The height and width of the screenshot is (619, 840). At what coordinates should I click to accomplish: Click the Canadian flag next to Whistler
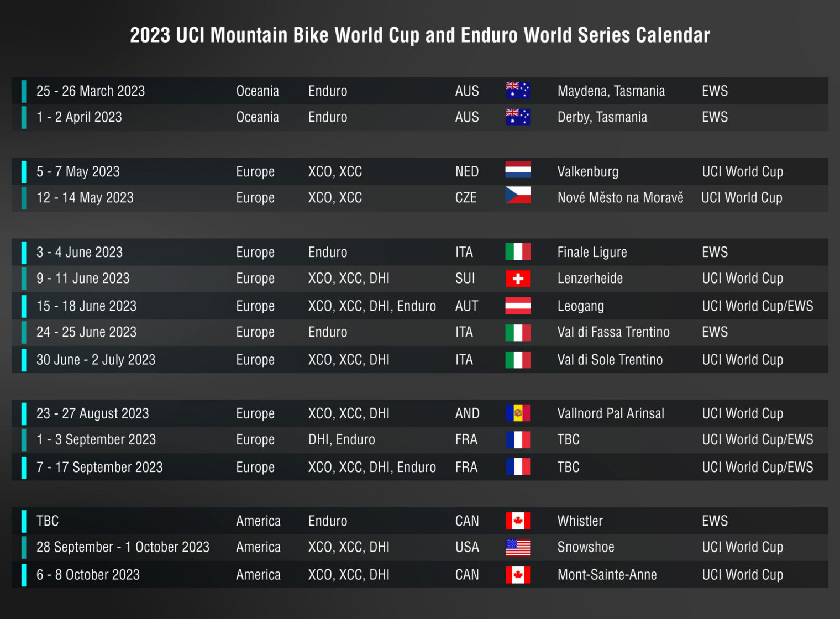(x=518, y=521)
